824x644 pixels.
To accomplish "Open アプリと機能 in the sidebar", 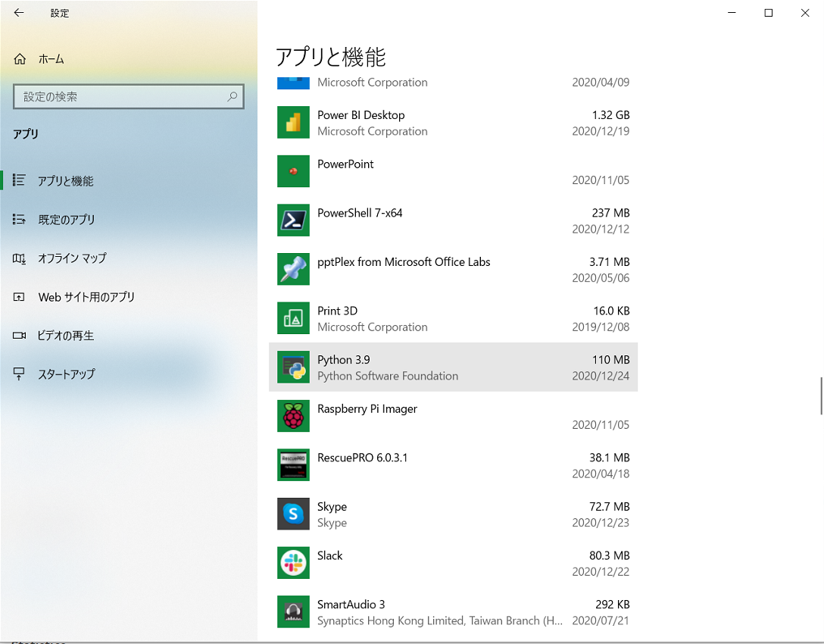I will pos(129,180).
